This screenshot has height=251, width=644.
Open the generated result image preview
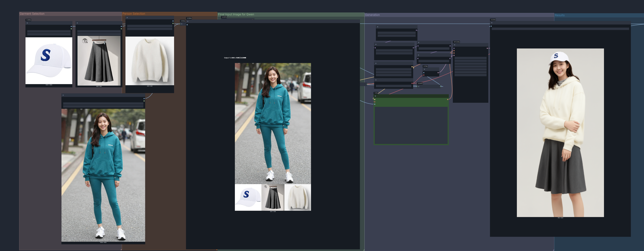coord(560,132)
